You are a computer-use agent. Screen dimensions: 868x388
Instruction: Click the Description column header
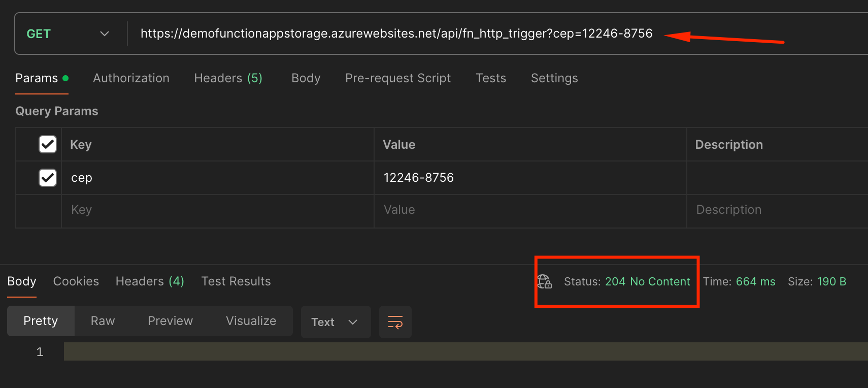pyautogui.click(x=729, y=145)
